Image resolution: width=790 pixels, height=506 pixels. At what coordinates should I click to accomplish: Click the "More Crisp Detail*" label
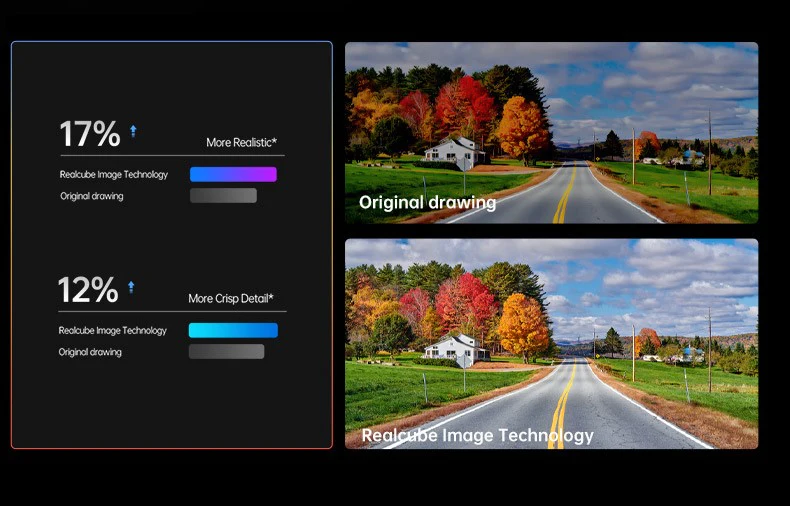click(x=230, y=299)
